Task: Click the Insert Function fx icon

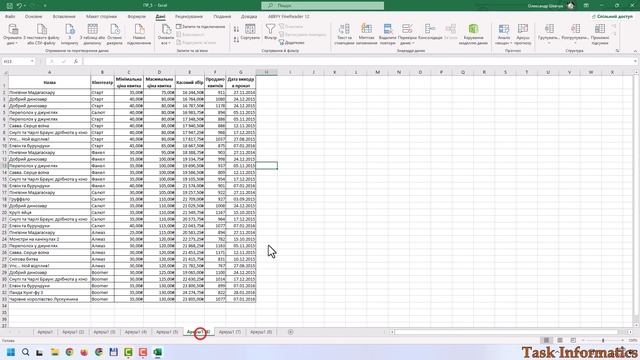Action: point(76,61)
